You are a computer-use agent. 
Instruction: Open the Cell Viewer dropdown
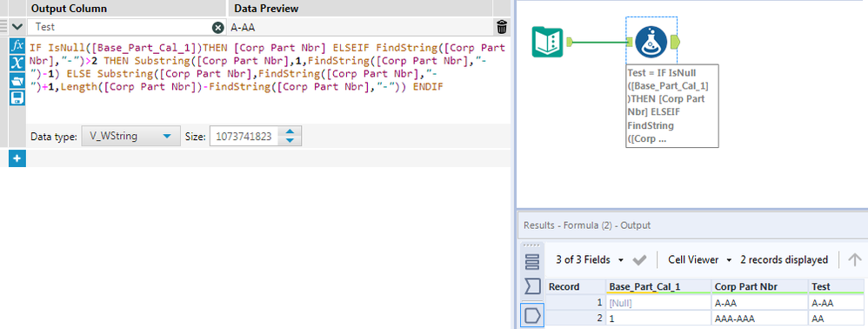pyautogui.click(x=699, y=259)
